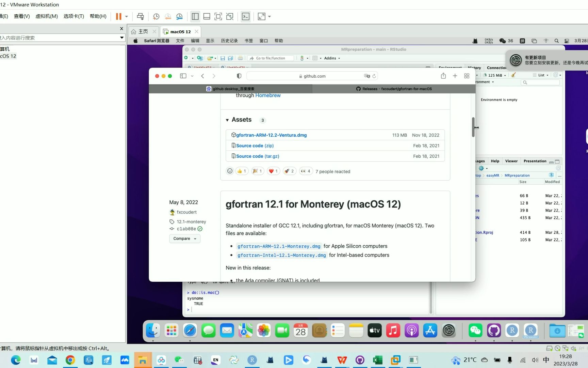
Task: Expand RStudio Addins dropdown
Action: tap(332, 58)
